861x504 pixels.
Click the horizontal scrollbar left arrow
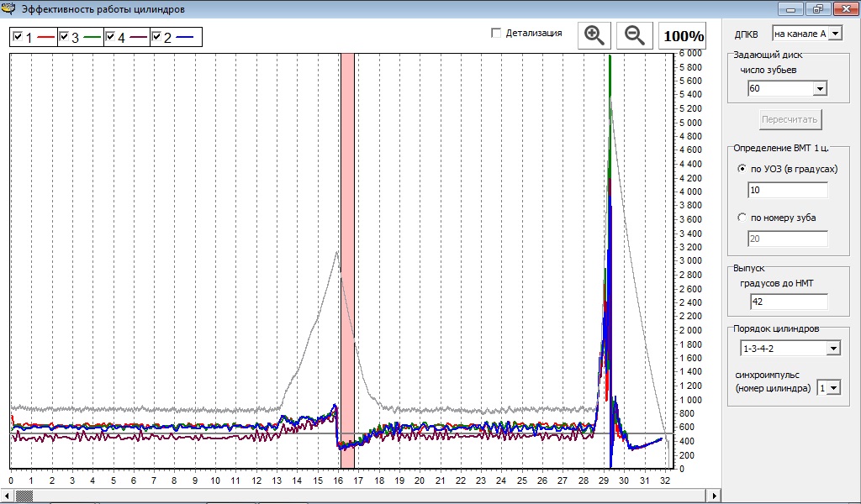pyautogui.click(x=6, y=496)
